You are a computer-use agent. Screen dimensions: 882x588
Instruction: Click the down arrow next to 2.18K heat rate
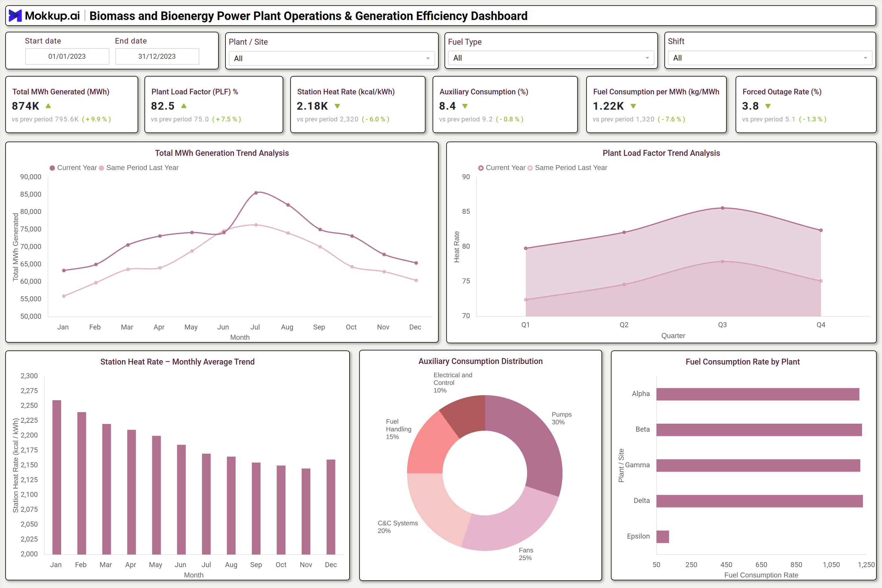[x=337, y=106]
